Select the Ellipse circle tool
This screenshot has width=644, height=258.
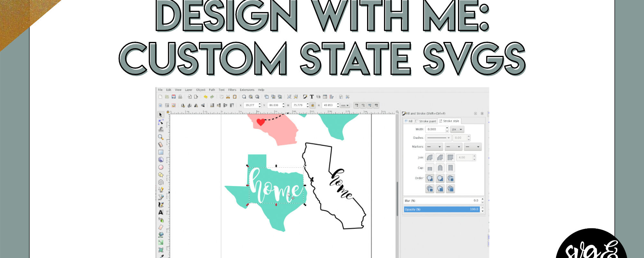(161, 167)
